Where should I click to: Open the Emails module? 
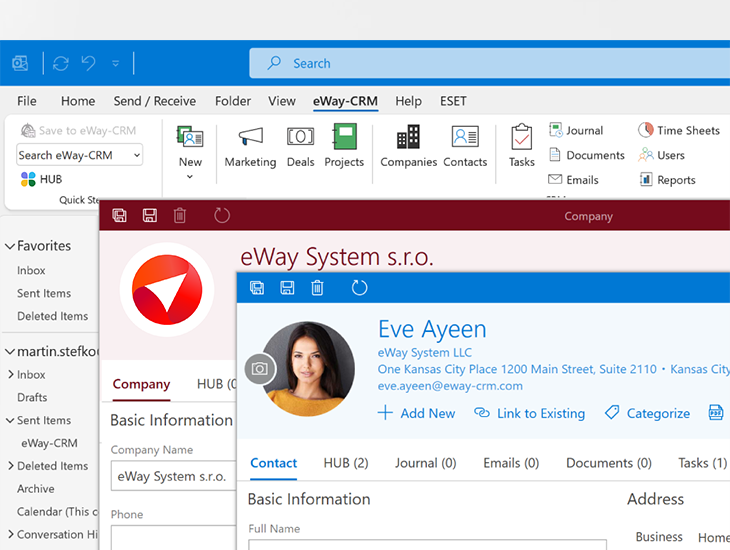[574, 180]
